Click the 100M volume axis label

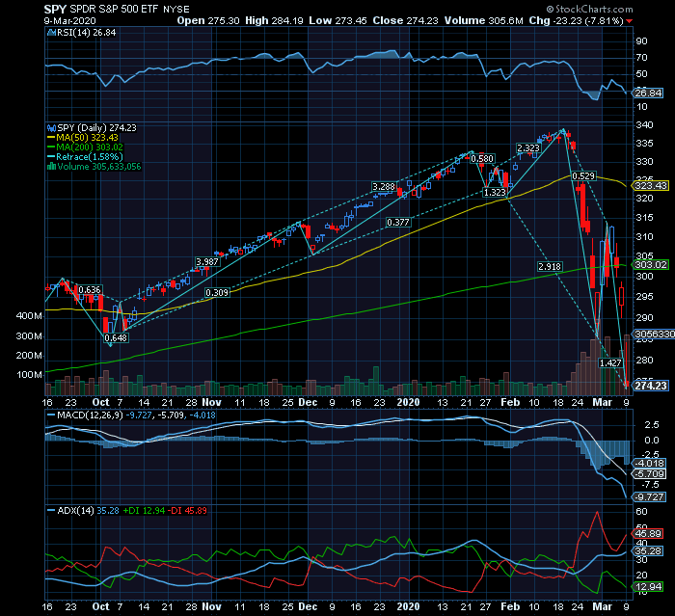click(29, 375)
